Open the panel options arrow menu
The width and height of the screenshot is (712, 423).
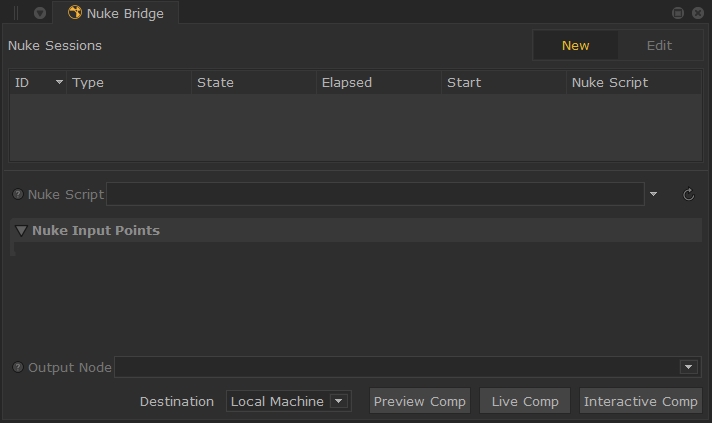[40, 13]
